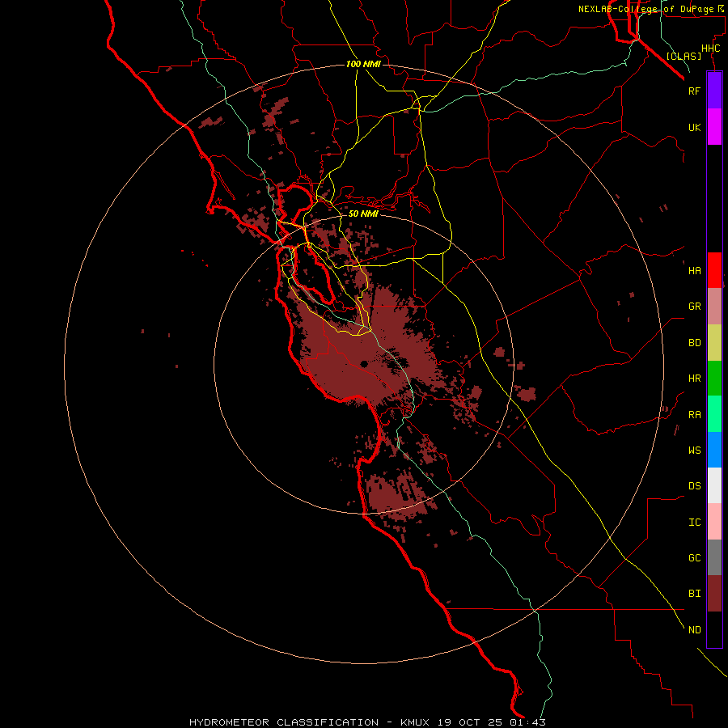
Task: Click the Hydrometeor Classification KMUX title caption
Action: click(367, 722)
